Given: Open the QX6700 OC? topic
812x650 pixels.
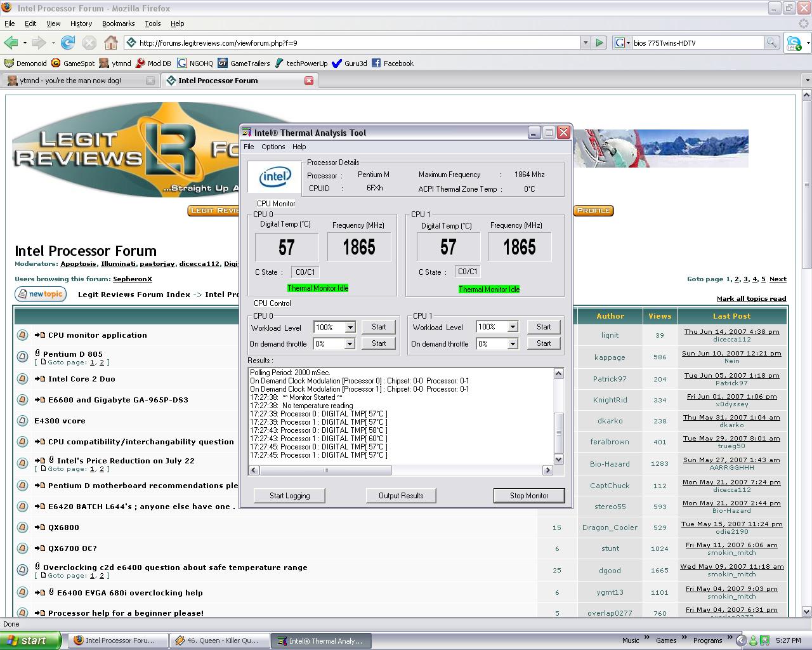Looking at the screenshot, I should (72, 548).
